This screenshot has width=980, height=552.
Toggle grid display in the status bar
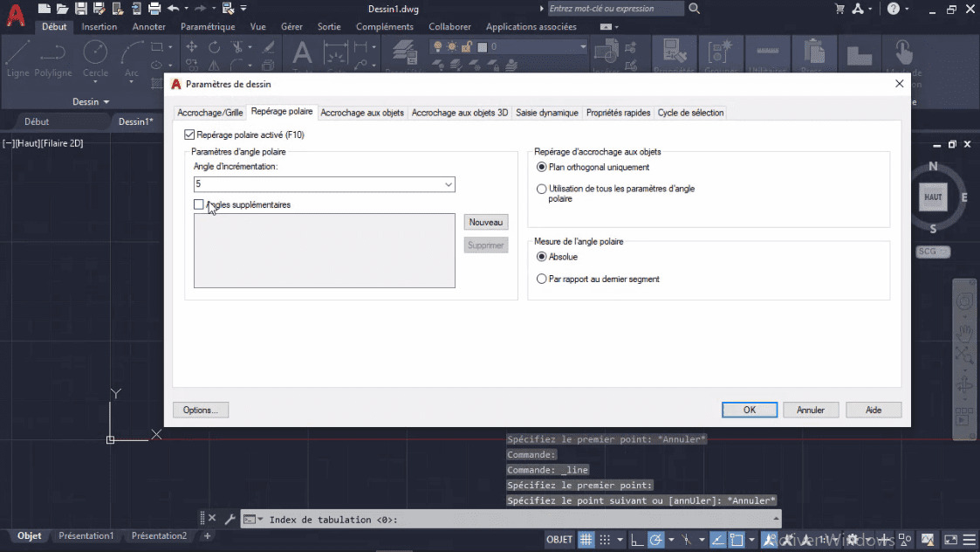tap(586, 540)
